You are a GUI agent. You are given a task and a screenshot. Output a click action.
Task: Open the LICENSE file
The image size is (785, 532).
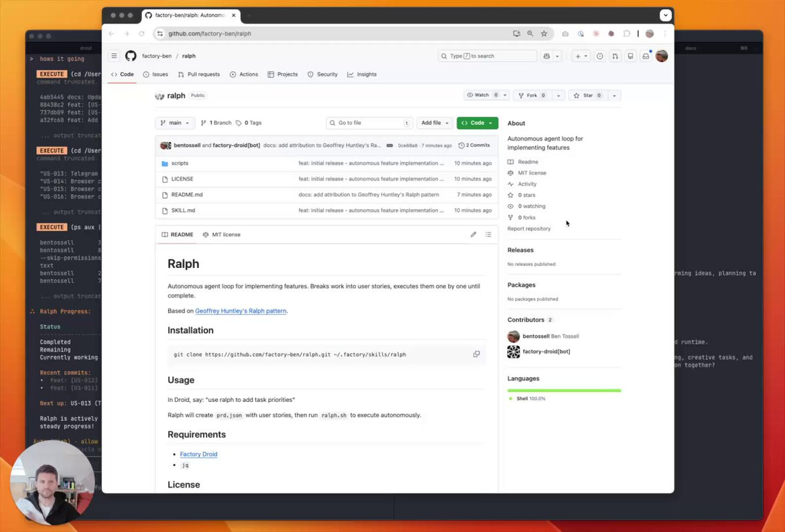[x=182, y=179]
